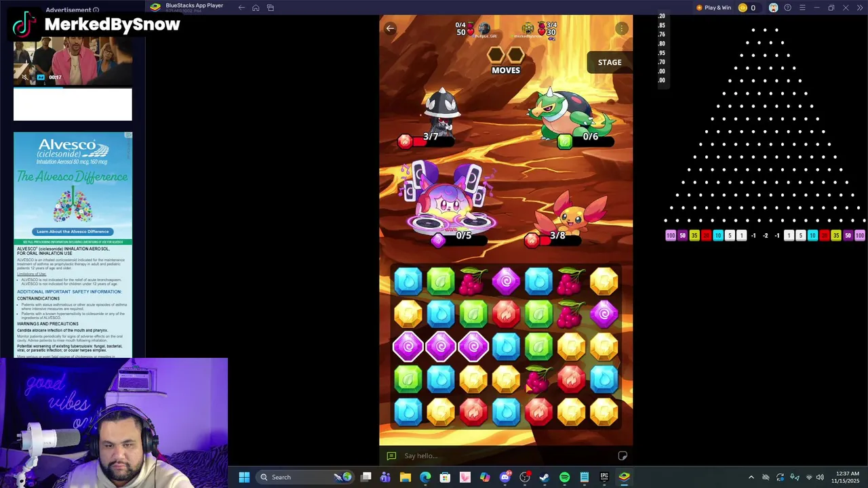Tap the 3/8 red health bar
This screenshot has width=868, height=488.
coord(554,239)
